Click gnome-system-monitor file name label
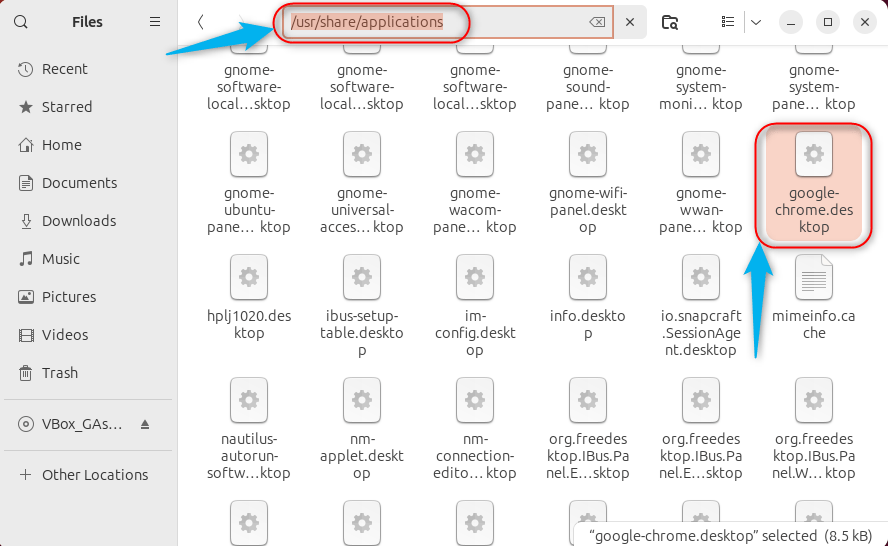Screen dimensions: 888x546 pyautogui.click(x=701, y=87)
